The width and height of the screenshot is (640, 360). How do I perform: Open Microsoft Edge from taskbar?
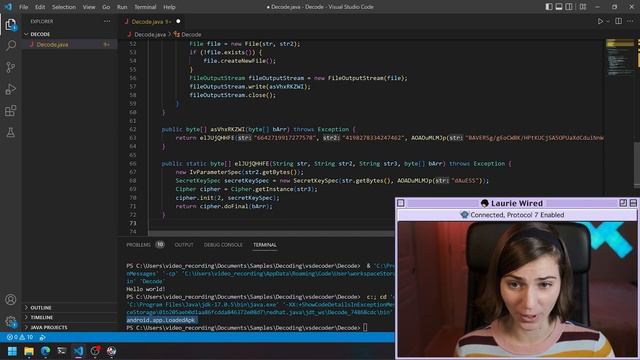(45, 351)
